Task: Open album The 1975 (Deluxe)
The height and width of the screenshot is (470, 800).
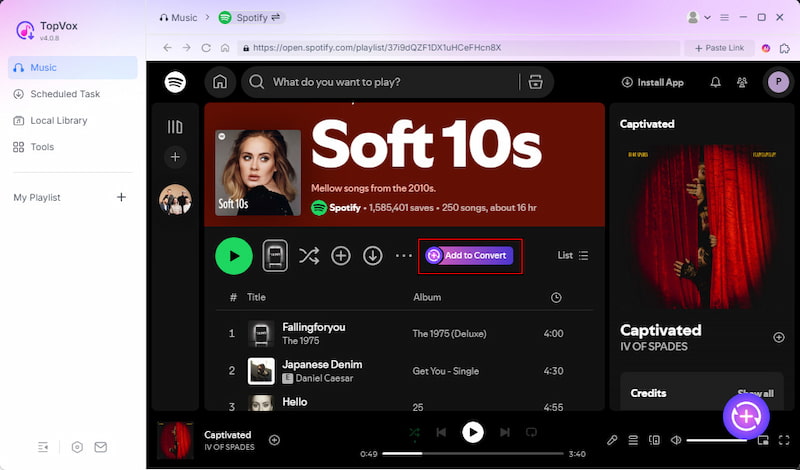Action: pos(449,334)
